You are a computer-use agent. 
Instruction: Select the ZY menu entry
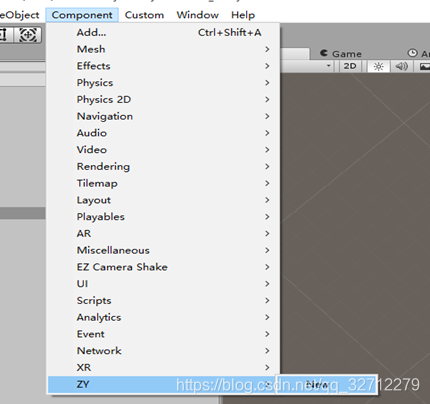163,384
